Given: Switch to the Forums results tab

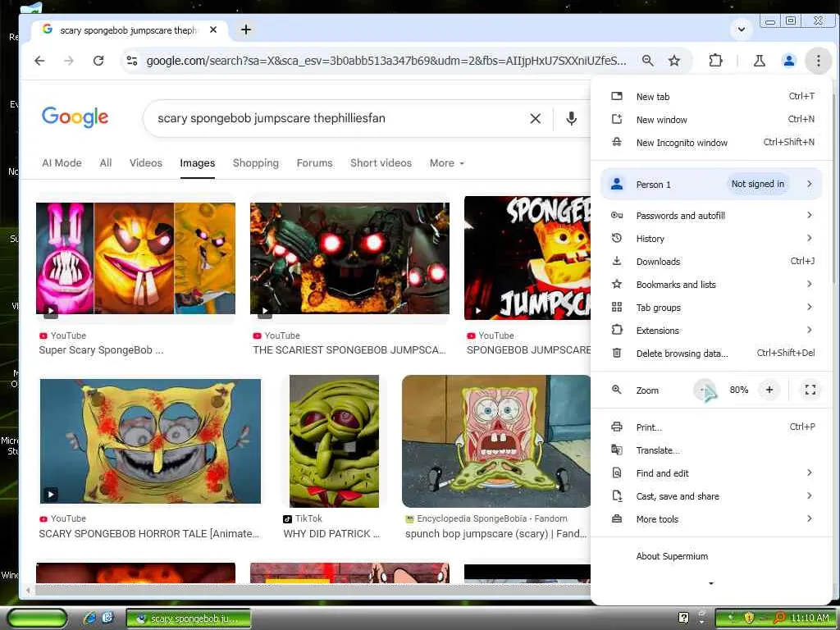Looking at the screenshot, I should click(314, 163).
